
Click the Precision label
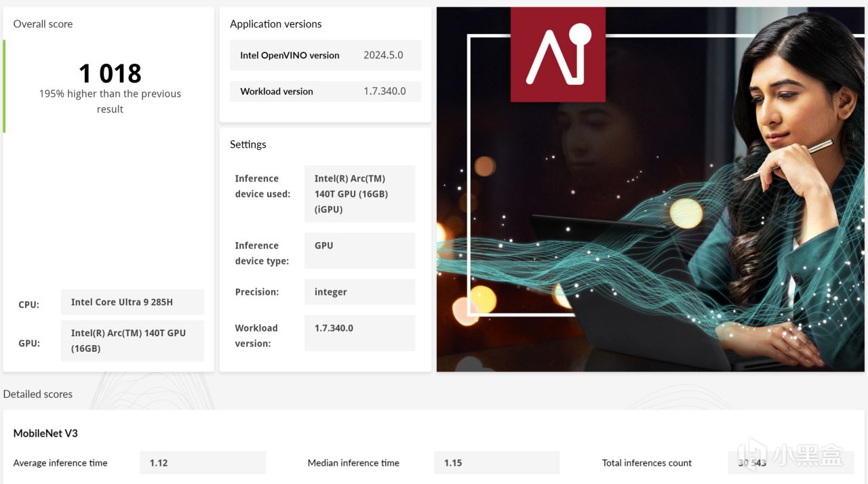point(257,292)
